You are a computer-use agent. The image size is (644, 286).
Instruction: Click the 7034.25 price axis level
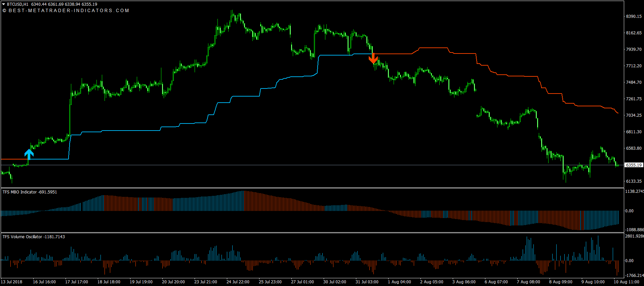[634, 115]
